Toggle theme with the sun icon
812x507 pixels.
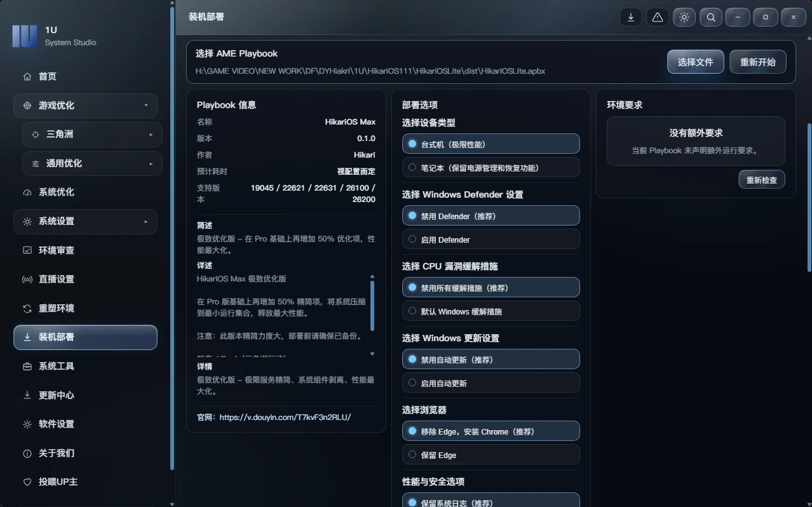684,17
